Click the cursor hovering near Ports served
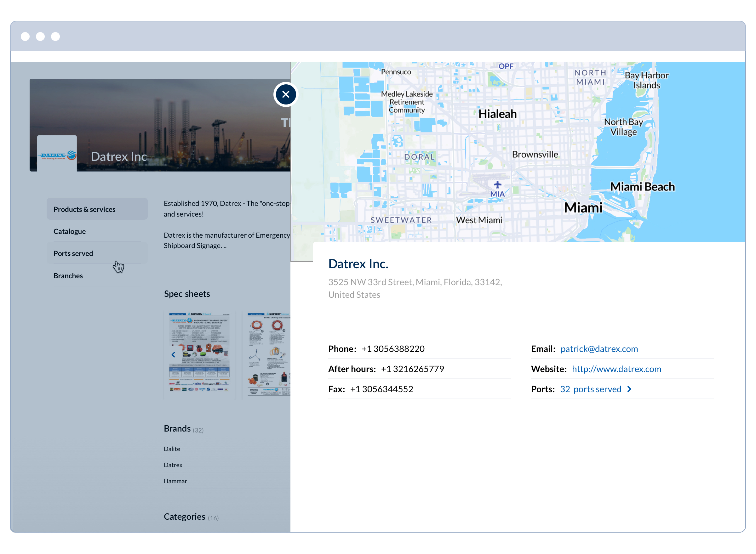Image resolution: width=756 pixels, height=554 pixels. pyautogui.click(x=119, y=267)
